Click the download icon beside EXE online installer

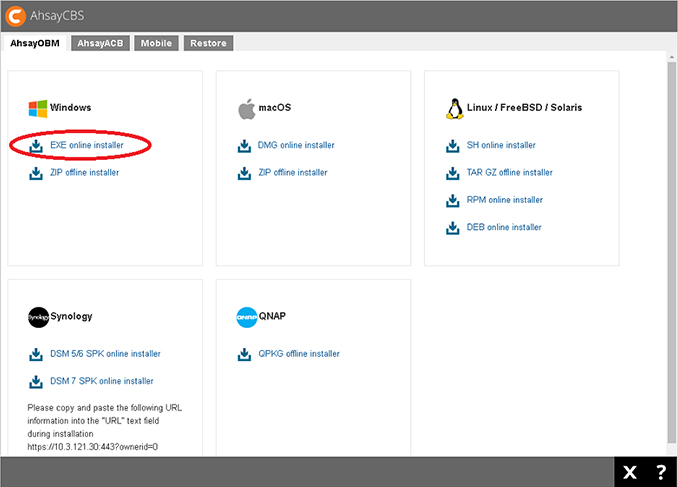[x=36, y=146]
